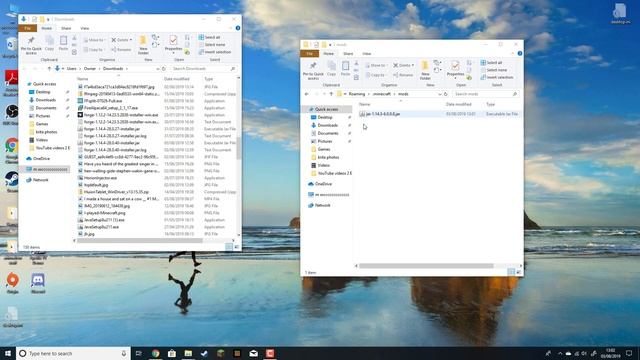Click Select all in the Downloads window
The image size is (640, 360).
209,37
